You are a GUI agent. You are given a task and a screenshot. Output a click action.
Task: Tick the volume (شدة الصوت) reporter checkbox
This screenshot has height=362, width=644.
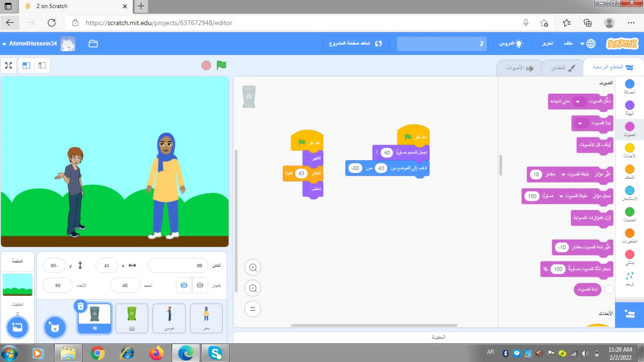[609, 289]
